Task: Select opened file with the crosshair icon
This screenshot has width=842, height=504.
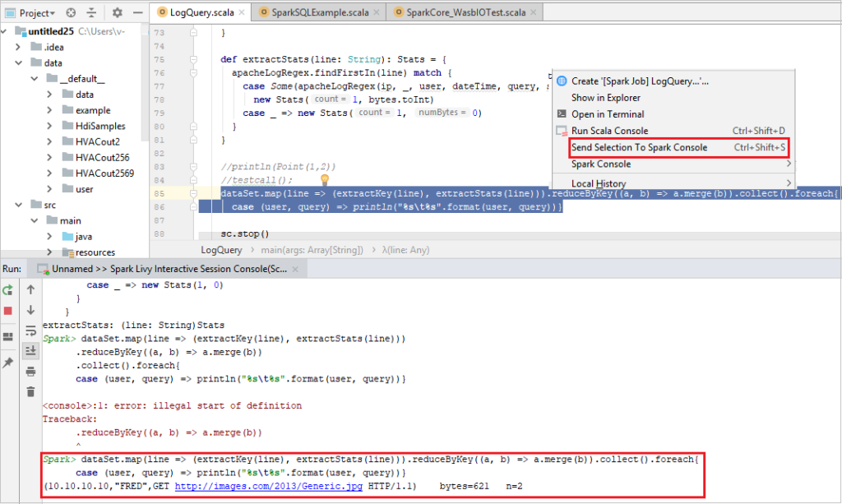Action: pyautogui.click(x=70, y=12)
